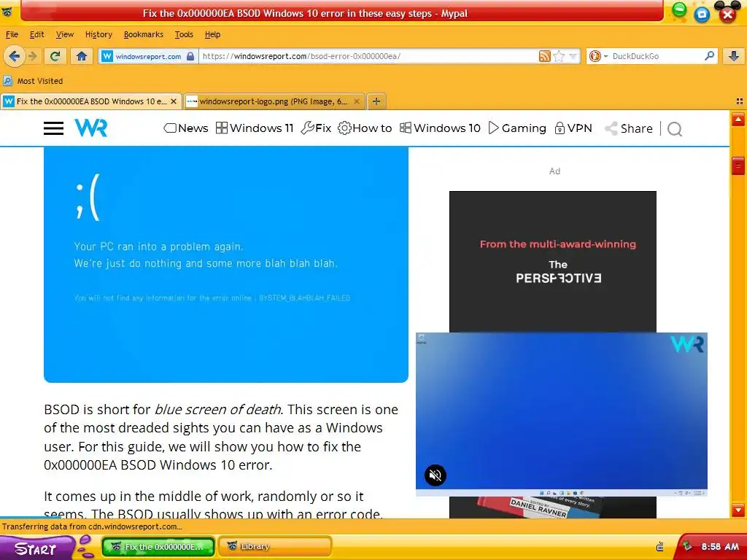
Task: Select the Fix the 0x000000EA BSOD tab
Action: tap(91, 101)
